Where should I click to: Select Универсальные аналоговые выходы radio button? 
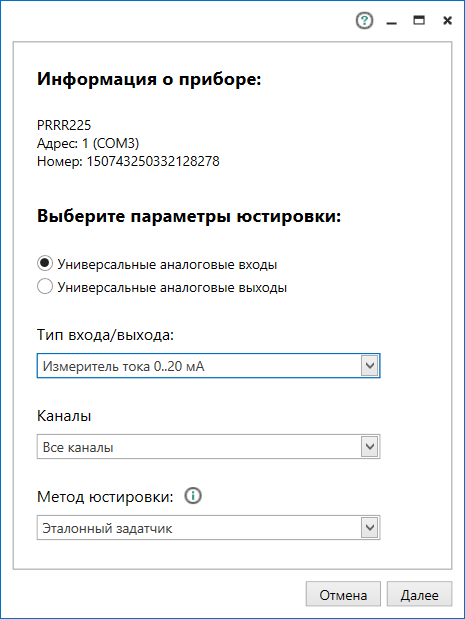click(x=45, y=286)
